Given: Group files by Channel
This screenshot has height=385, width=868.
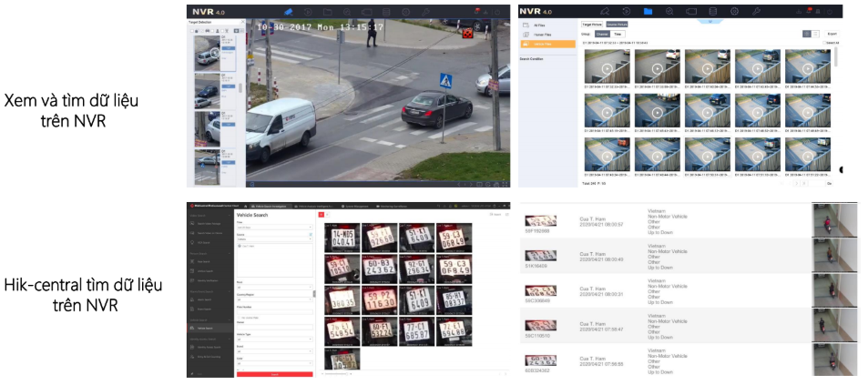Looking at the screenshot, I should 602,34.
